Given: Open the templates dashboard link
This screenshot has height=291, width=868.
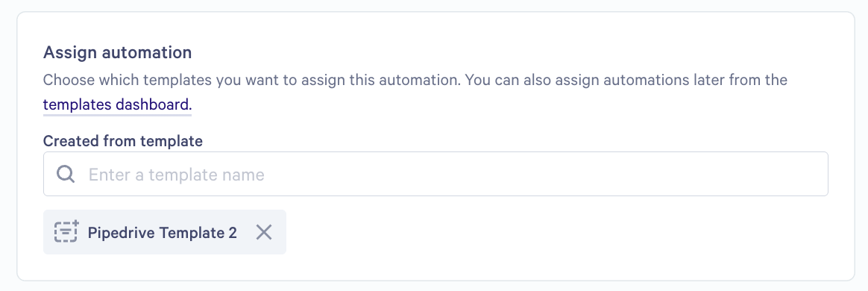Looking at the screenshot, I should (x=116, y=104).
